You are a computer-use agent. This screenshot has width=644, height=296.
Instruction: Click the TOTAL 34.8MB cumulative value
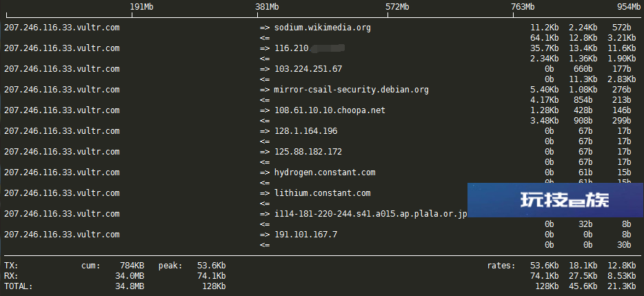click(130, 286)
